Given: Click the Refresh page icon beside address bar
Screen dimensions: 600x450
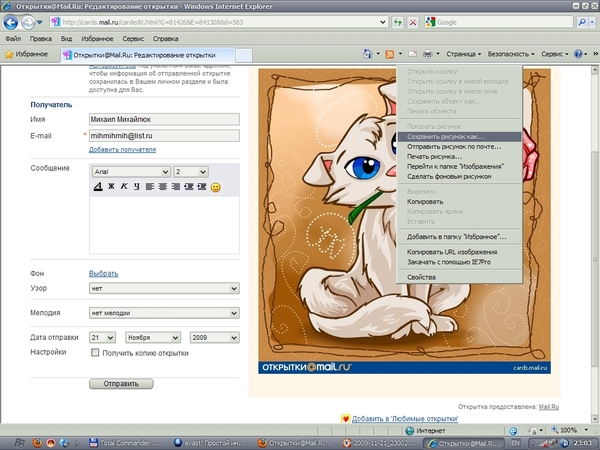Looking at the screenshot, I should tap(398, 22).
